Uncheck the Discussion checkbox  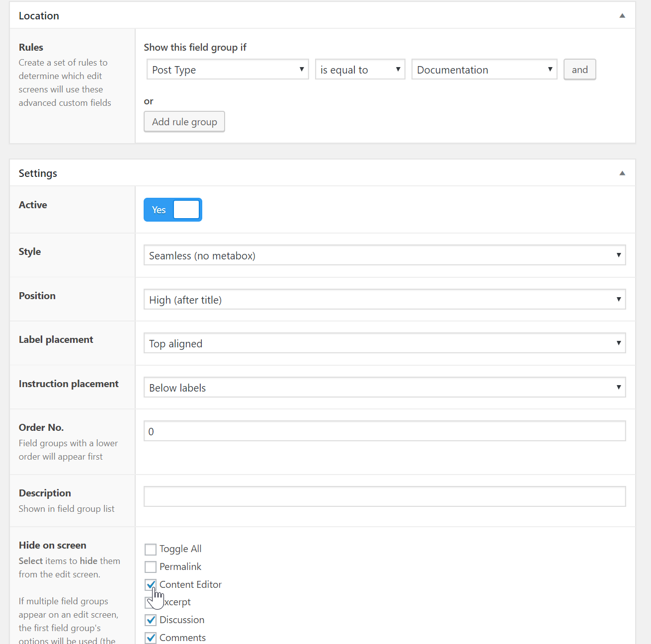pos(151,620)
